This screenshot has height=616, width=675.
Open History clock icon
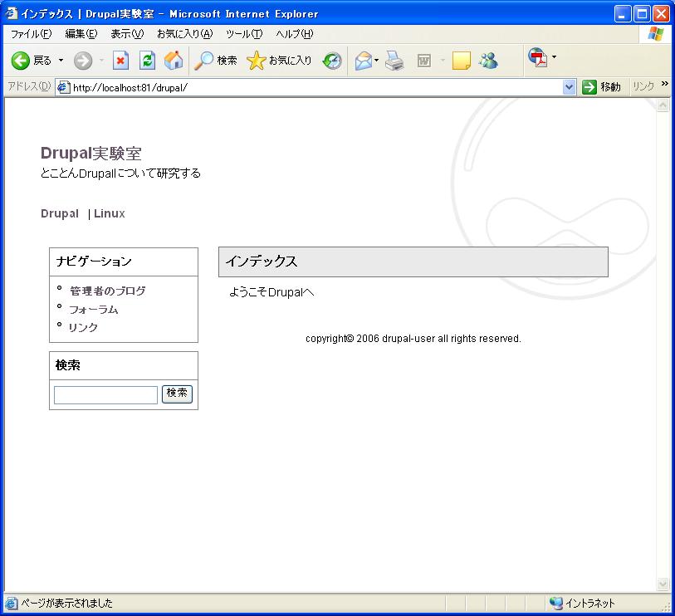tap(332, 61)
